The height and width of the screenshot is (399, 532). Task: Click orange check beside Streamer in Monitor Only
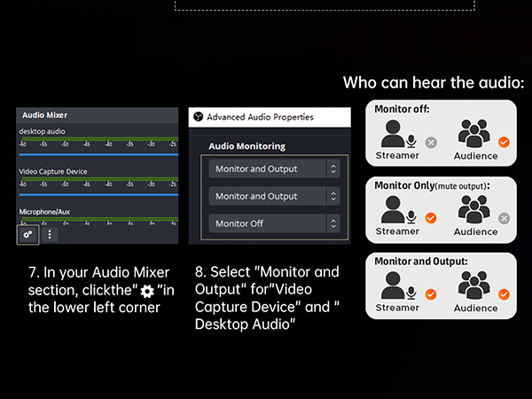pyautogui.click(x=431, y=218)
